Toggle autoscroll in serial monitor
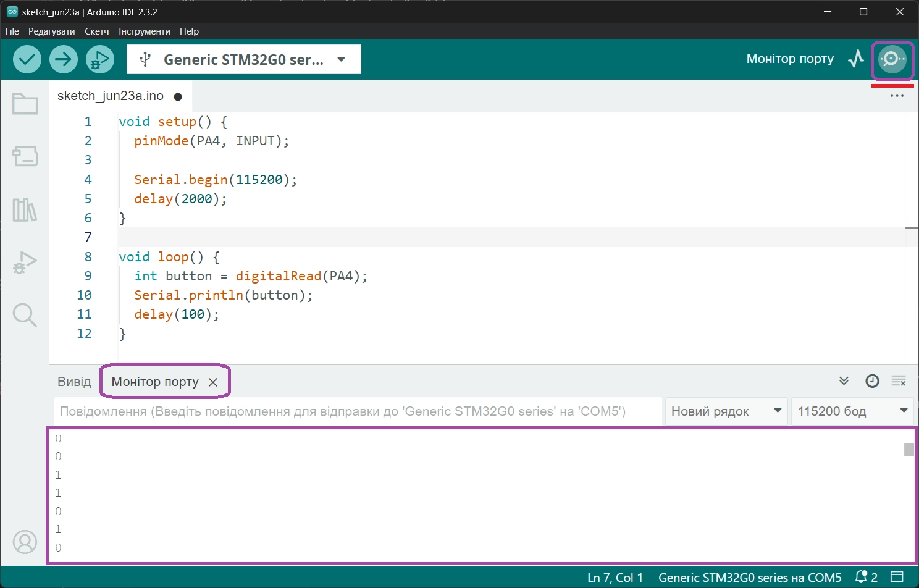 point(844,381)
